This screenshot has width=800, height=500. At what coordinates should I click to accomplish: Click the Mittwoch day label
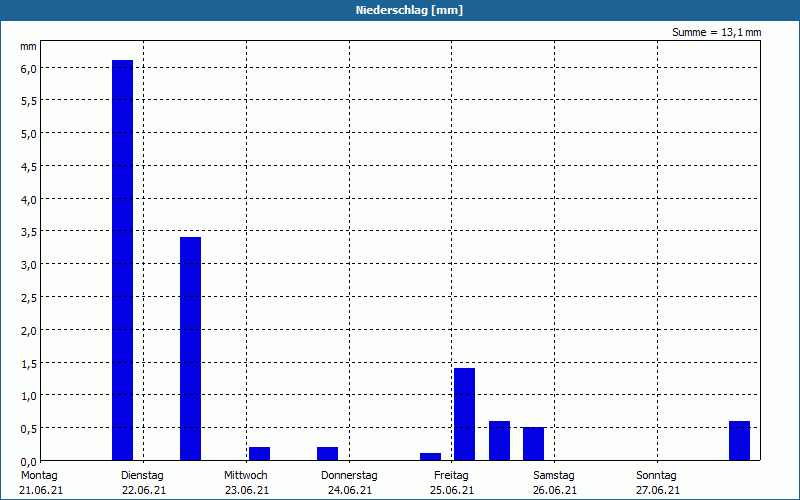(245, 476)
